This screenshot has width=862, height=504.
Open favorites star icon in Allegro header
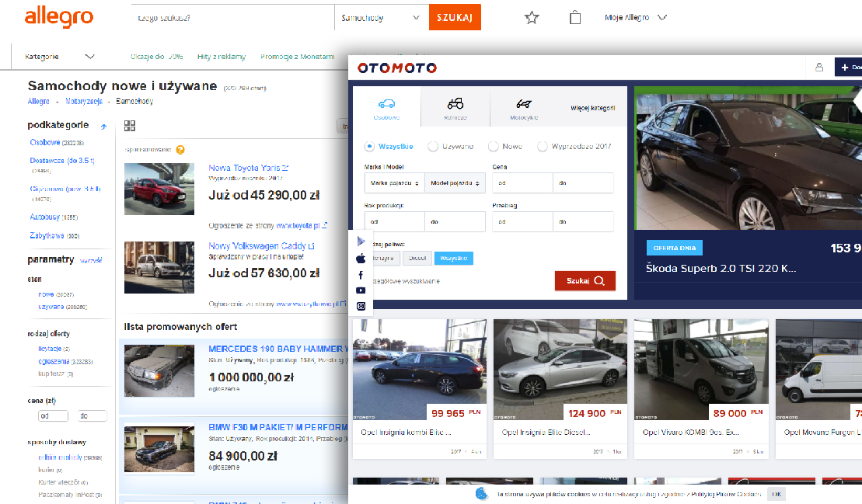(x=532, y=18)
